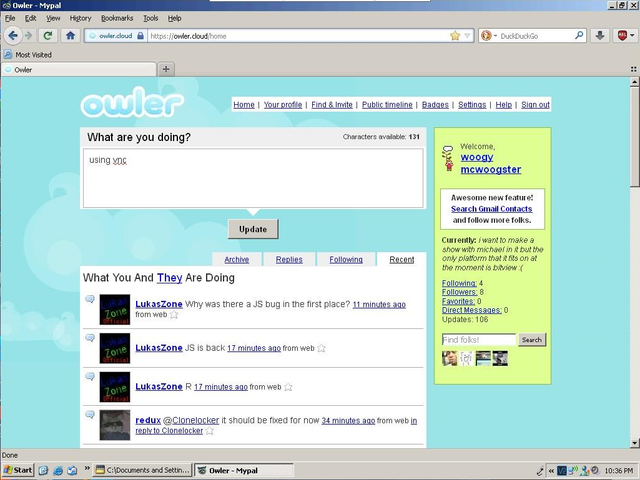Favorite the 'JS bug' post star
640x480 pixels.
pos(174,315)
